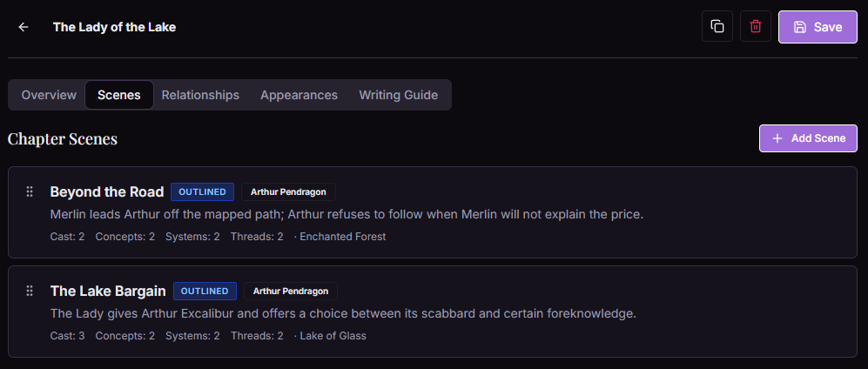This screenshot has height=369, width=868.
Task: Go back using the left arrow icon
Action: (24, 27)
